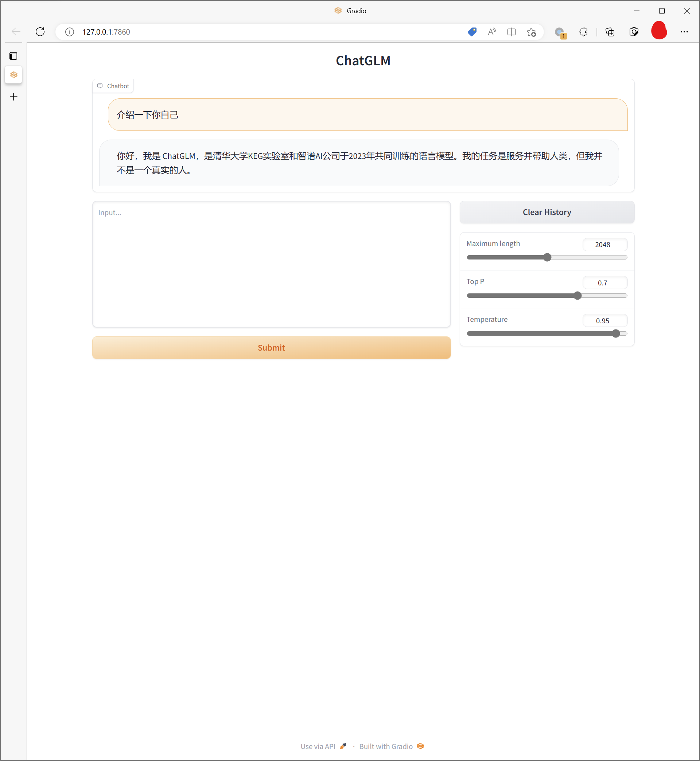700x761 pixels.
Task: Click the Temperature value field 0.95
Action: point(605,321)
